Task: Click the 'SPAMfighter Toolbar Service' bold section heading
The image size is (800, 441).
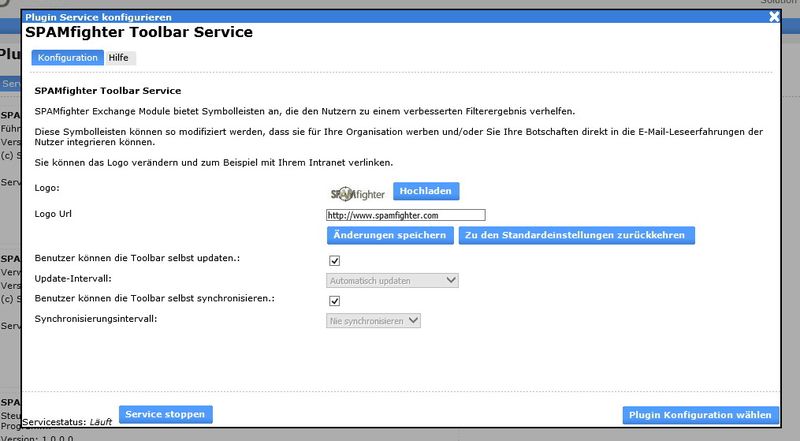Action: (x=108, y=91)
